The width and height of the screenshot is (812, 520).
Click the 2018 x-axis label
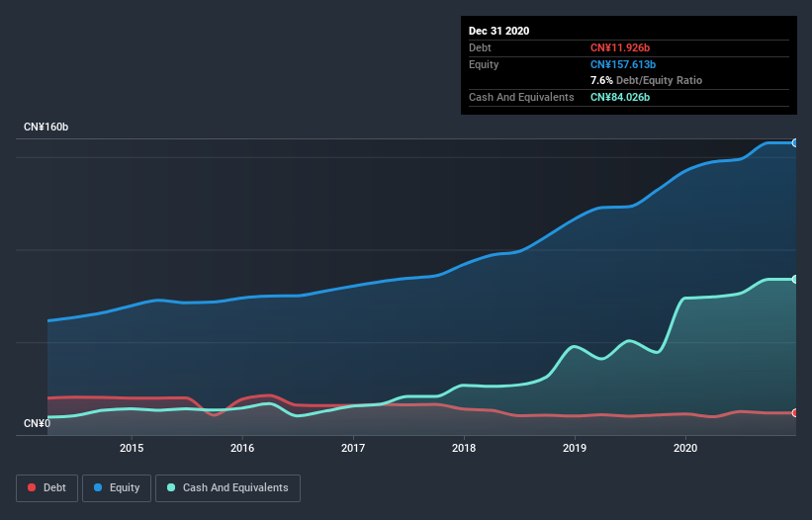[x=464, y=448]
